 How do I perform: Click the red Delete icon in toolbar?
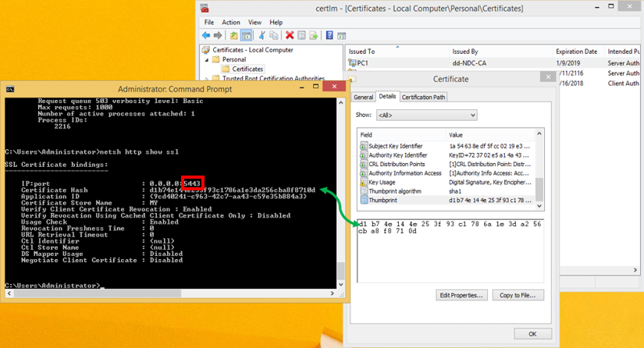pos(290,35)
